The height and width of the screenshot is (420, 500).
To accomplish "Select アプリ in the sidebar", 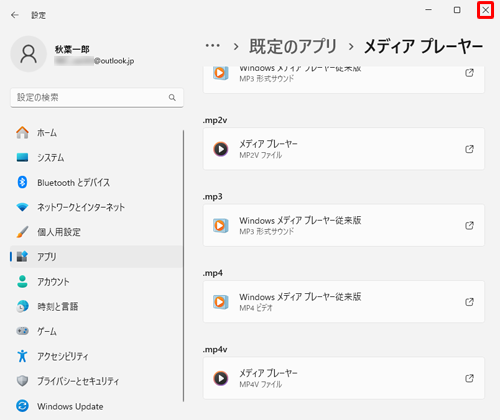I will [x=96, y=257].
